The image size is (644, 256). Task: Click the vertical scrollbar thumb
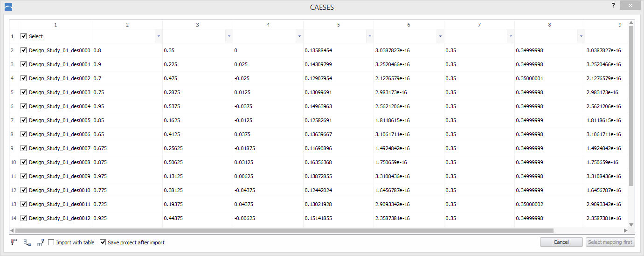pyautogui.click(x=631, y=106)
